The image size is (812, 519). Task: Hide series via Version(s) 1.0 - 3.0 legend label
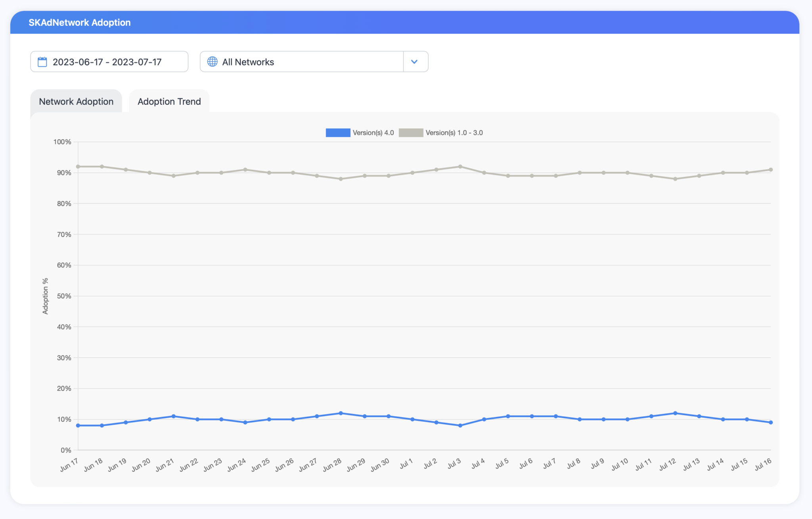tap(454, 133)
